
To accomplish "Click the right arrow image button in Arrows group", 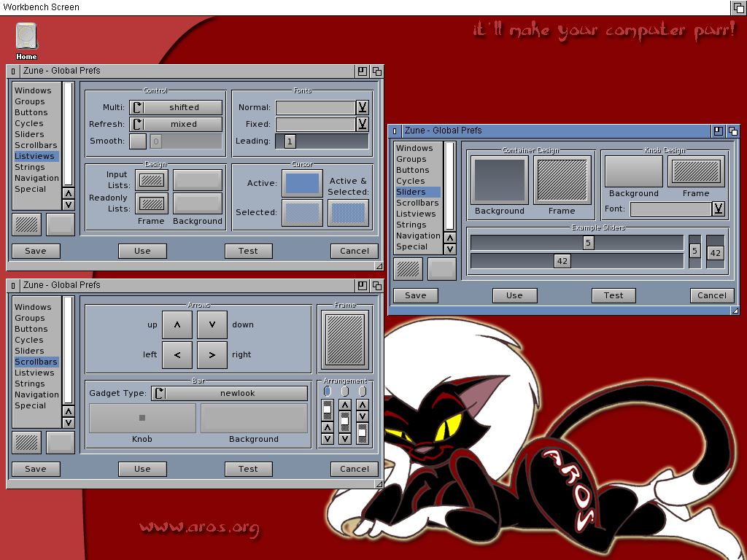I will pos(212,355).
